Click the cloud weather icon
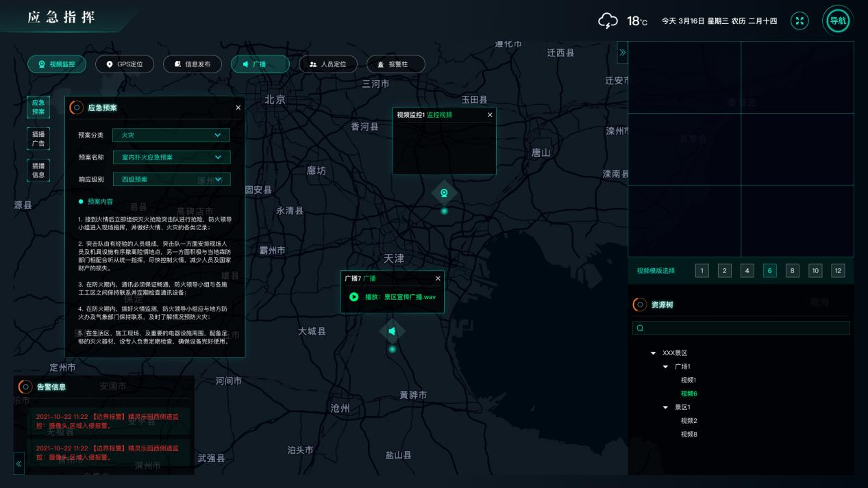The height and width of the screenshot is (488, 868). [608, 21]
